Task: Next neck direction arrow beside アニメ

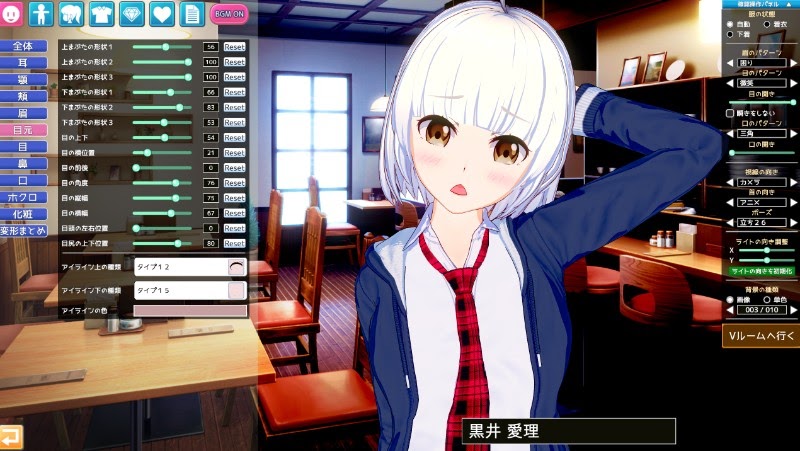Action: pos(793,203)
